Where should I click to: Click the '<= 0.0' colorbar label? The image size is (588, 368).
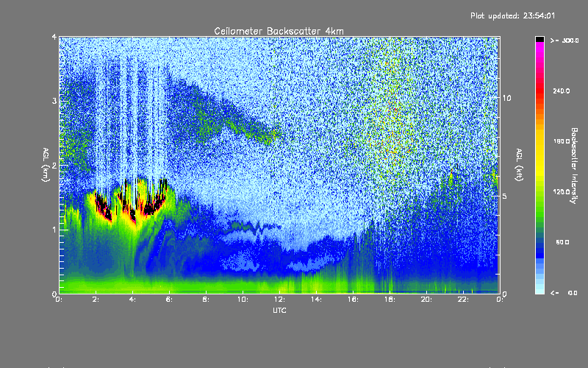pyautogui.click(x=564, y=292)
